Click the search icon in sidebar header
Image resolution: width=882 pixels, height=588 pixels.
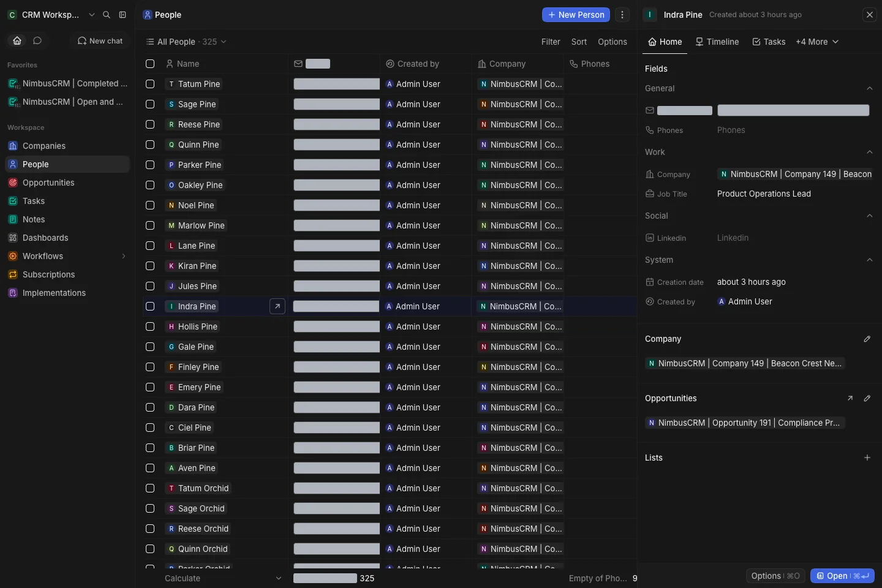(x=107, y=15)
